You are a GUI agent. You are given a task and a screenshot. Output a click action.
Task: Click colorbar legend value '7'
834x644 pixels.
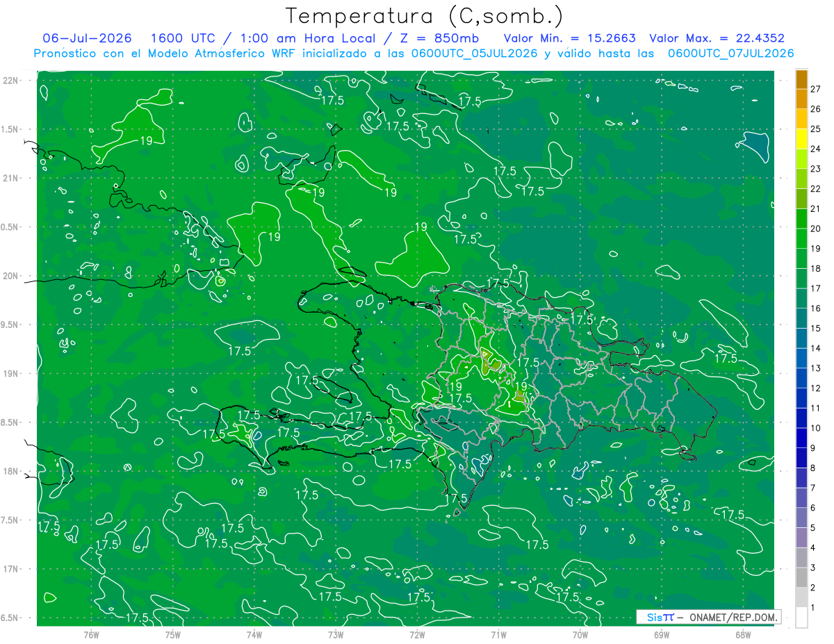[814, 488]
